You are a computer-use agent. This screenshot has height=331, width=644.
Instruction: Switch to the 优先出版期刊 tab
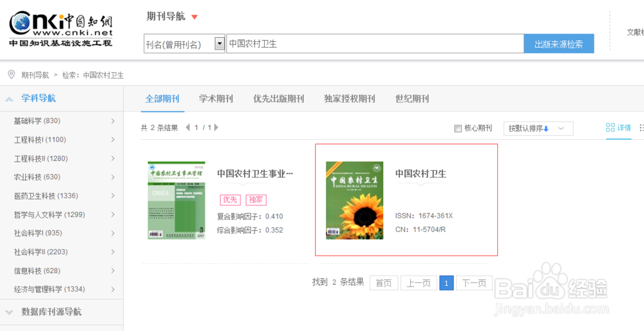coord(278,99)
